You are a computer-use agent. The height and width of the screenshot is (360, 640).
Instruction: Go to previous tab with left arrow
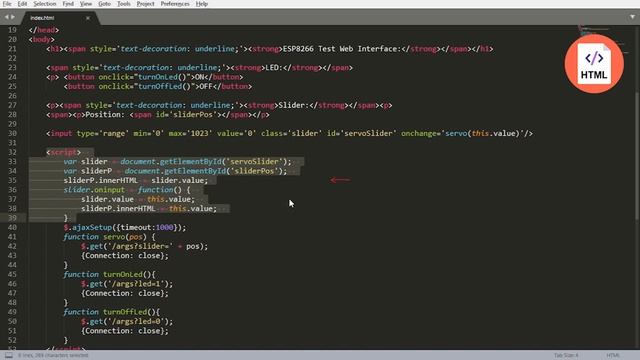coord(7,17)
